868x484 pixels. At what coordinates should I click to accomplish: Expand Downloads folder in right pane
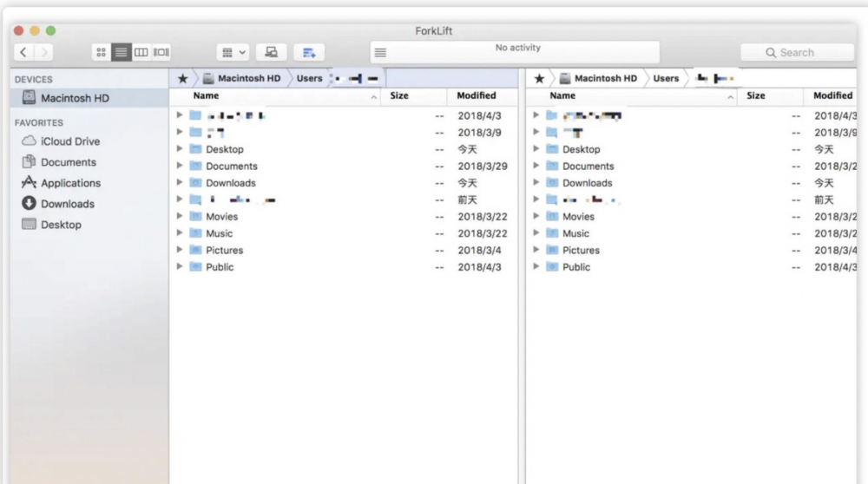[x=536, y=182]
